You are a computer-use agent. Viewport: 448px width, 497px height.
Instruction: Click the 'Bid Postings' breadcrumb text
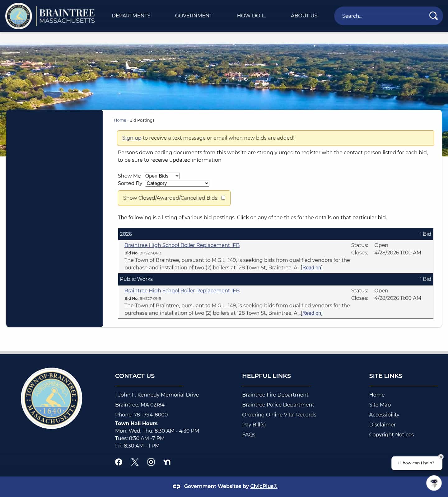(142, 120)
